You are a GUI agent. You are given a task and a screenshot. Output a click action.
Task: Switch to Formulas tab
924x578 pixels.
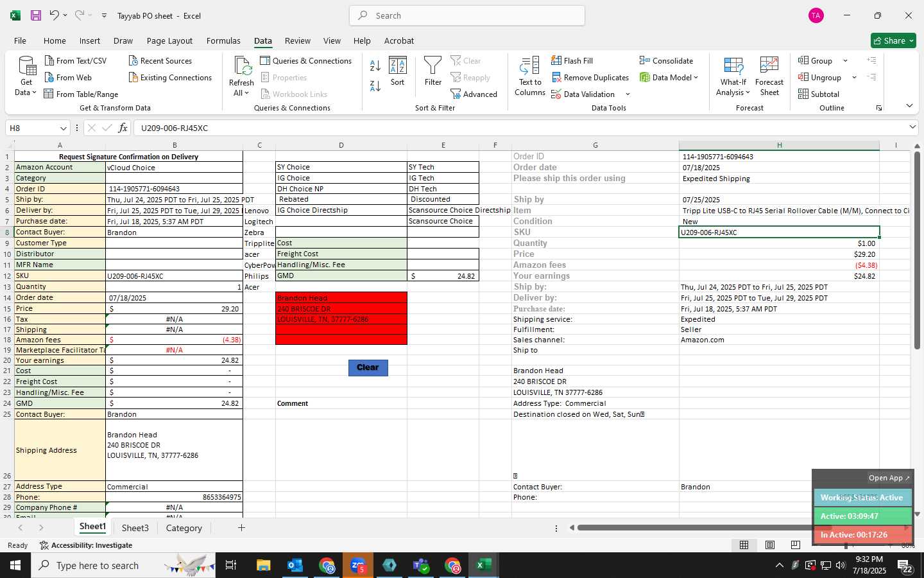point(223,40)
